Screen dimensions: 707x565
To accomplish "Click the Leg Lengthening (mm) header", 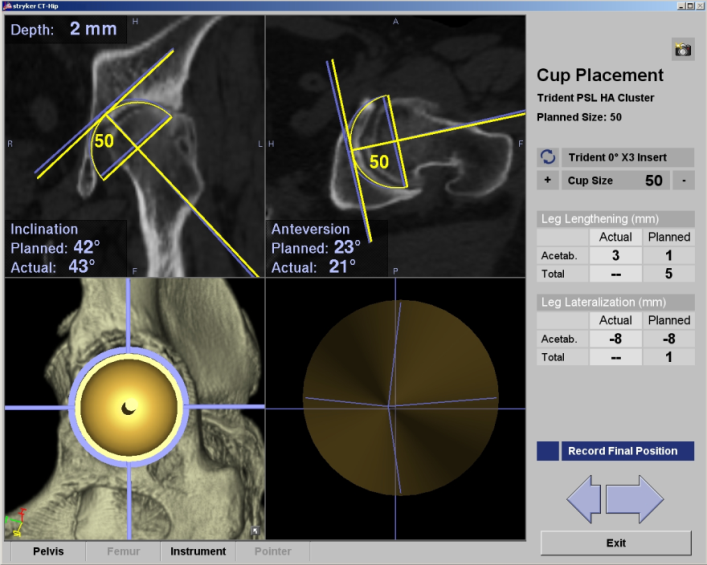I will pyautogui.click(x=615, y=219).
